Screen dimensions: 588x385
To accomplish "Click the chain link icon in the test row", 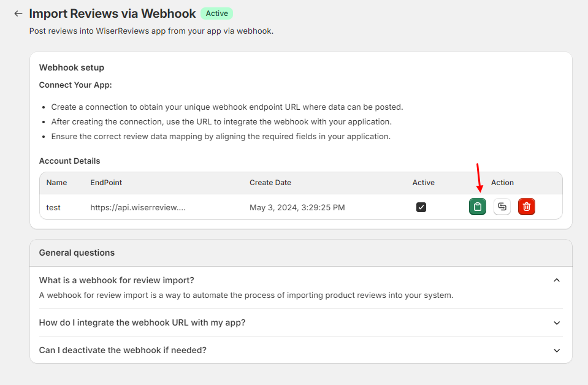I will pyautogui.click(x=502, y=207).
